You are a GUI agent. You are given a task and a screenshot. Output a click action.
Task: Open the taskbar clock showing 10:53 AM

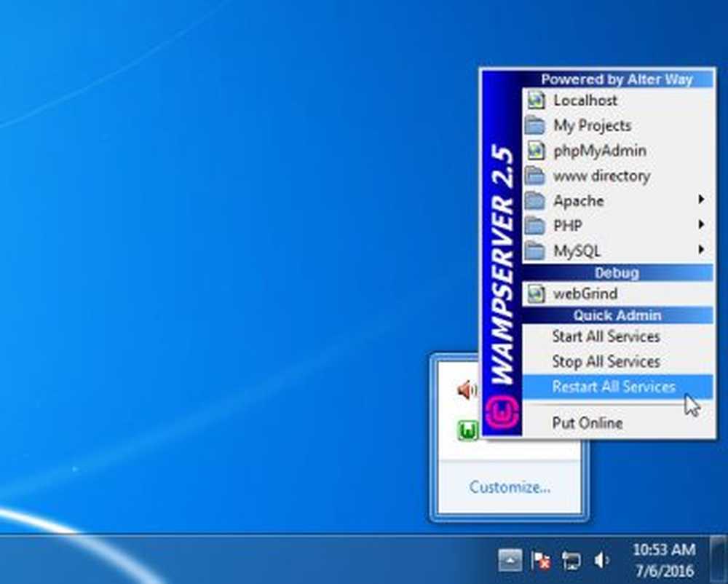pyautogui.click(x=665, y=560)
